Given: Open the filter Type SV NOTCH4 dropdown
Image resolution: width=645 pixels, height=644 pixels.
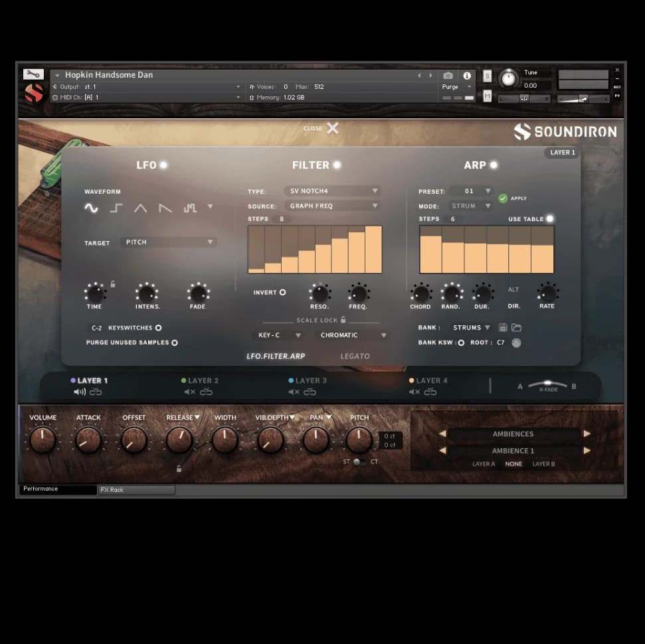Looking at the screenshot, I should tap(332, 191).
